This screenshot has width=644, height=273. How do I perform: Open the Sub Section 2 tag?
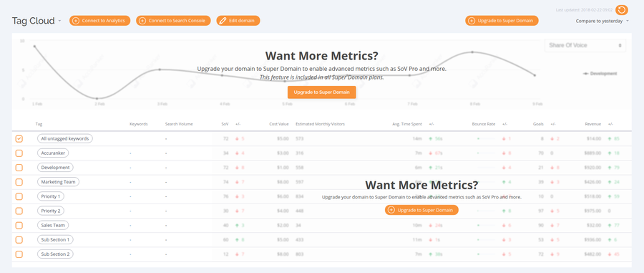tap(55, 254)
